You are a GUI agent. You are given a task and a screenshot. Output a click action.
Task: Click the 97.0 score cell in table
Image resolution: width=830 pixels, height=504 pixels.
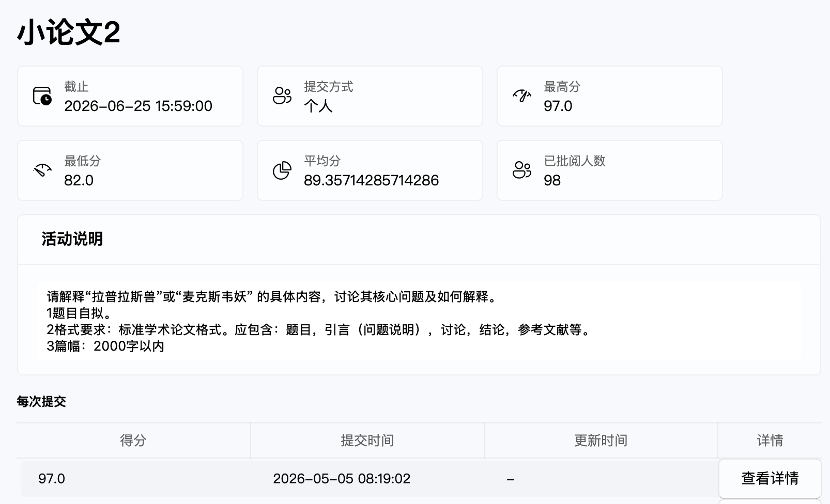point(52,479)
